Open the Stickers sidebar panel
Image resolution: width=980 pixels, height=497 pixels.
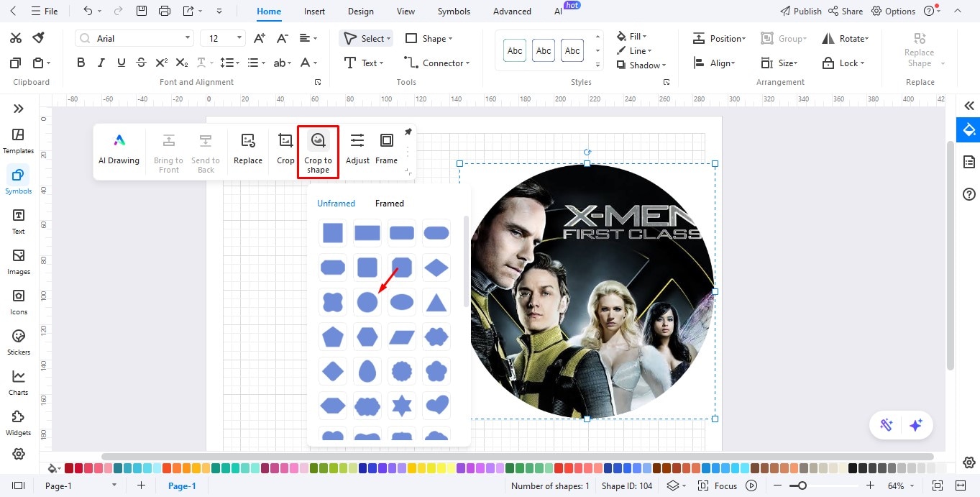(19, 342)
